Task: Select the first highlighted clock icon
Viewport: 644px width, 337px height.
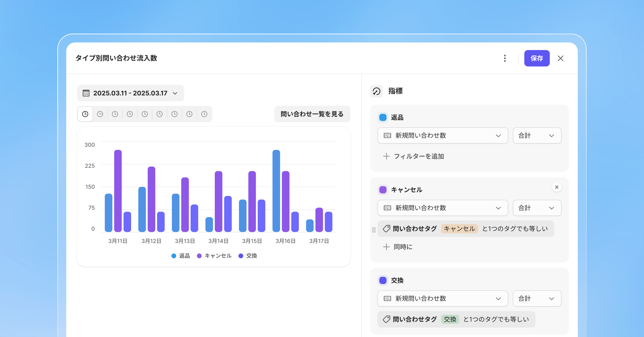Action: click(x=85, y=114)
